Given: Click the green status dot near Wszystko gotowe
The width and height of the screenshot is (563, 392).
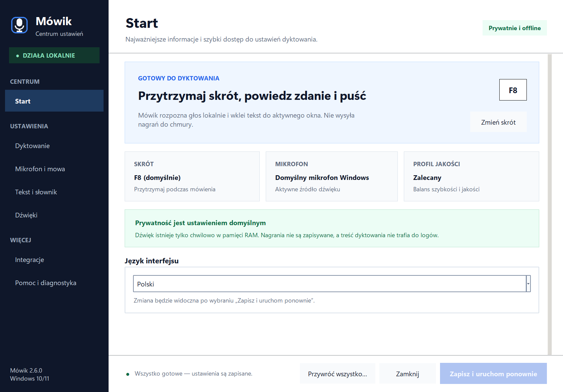Looking at the screenshot, I should pos(128,374).
